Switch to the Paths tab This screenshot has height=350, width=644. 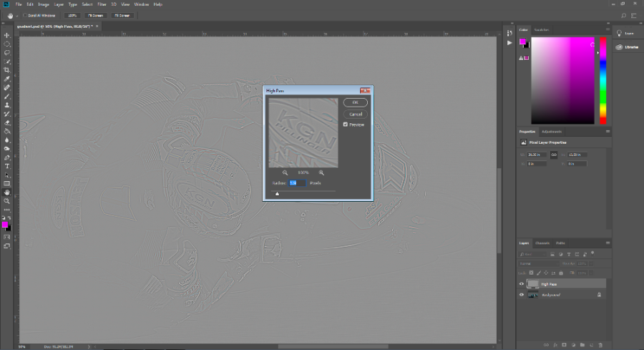560,243
